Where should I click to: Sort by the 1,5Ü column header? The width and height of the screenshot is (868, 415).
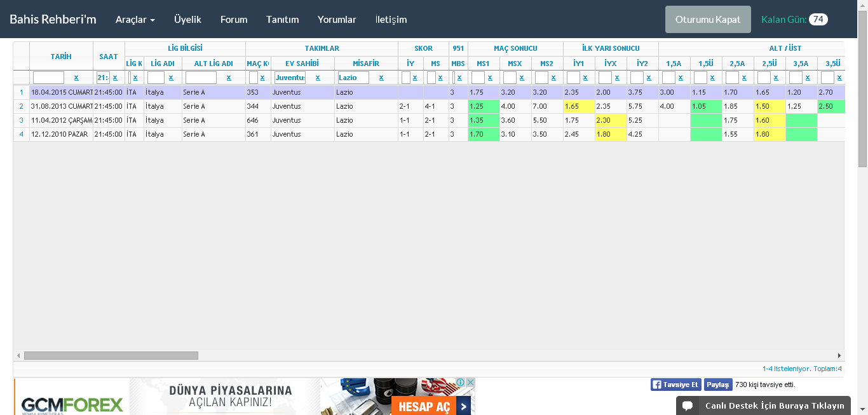706,64
